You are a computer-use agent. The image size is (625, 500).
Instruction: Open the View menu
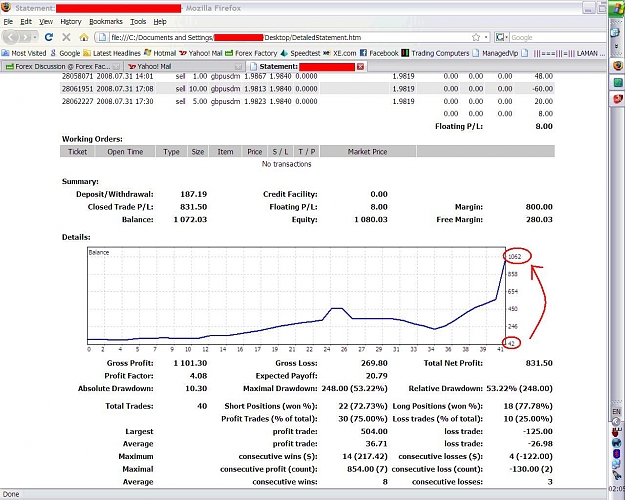coord(46,22)
